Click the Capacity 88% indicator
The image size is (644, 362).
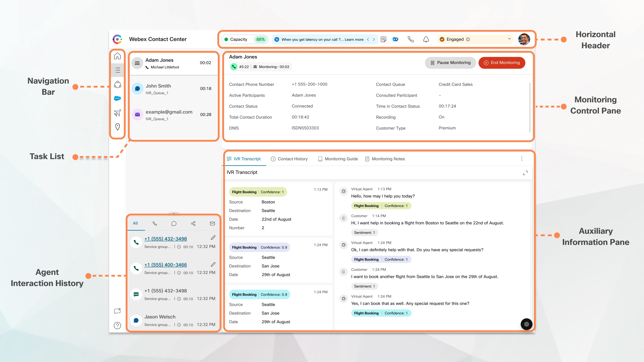(x=244, y=39)
